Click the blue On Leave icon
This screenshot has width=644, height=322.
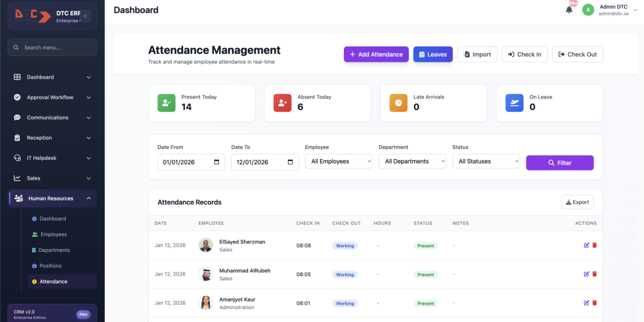515,103
